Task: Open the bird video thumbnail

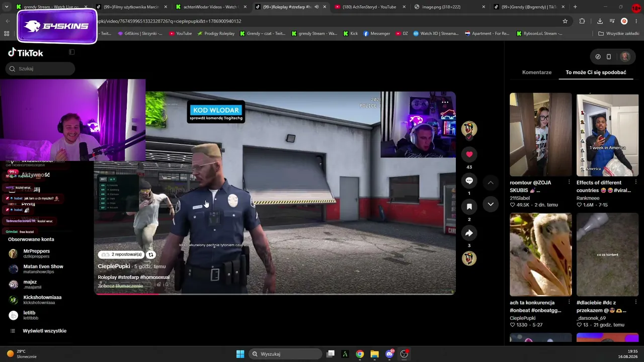Action: click(540, 254)
